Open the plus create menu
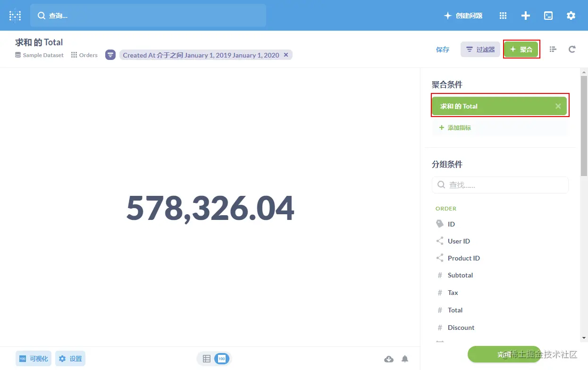The width and height of the screenshot is (588, 370). pos(526,16)
